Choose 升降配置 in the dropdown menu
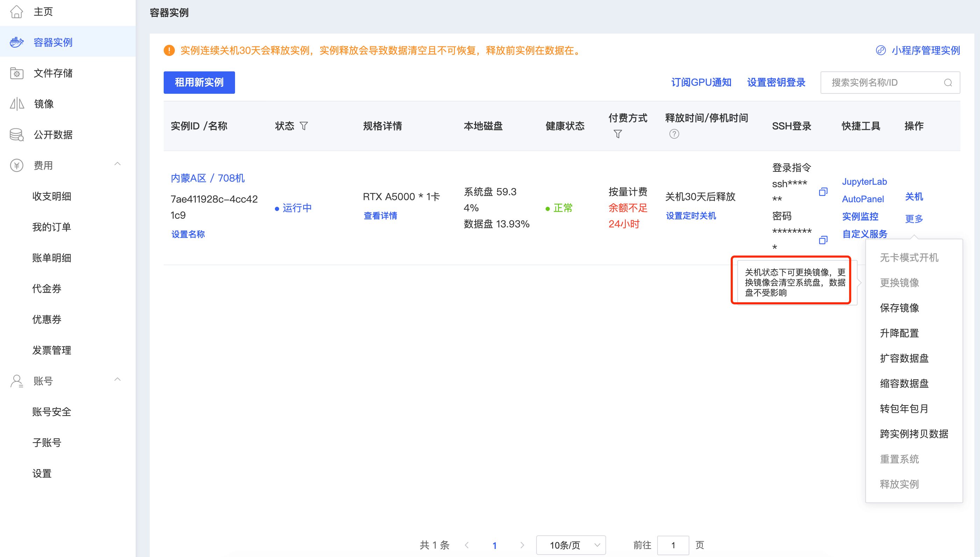980x557 pixels. coord(899,333)
